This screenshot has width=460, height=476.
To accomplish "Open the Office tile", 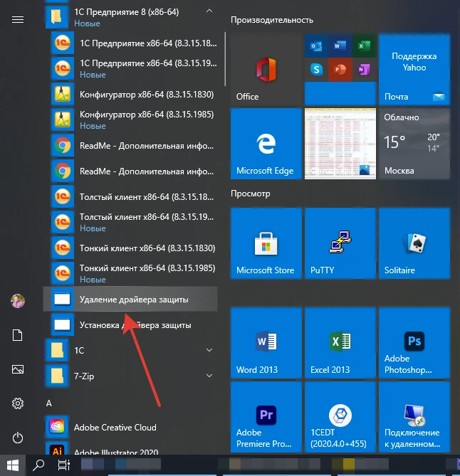I will pyautogui.click(x=266, y=69).
